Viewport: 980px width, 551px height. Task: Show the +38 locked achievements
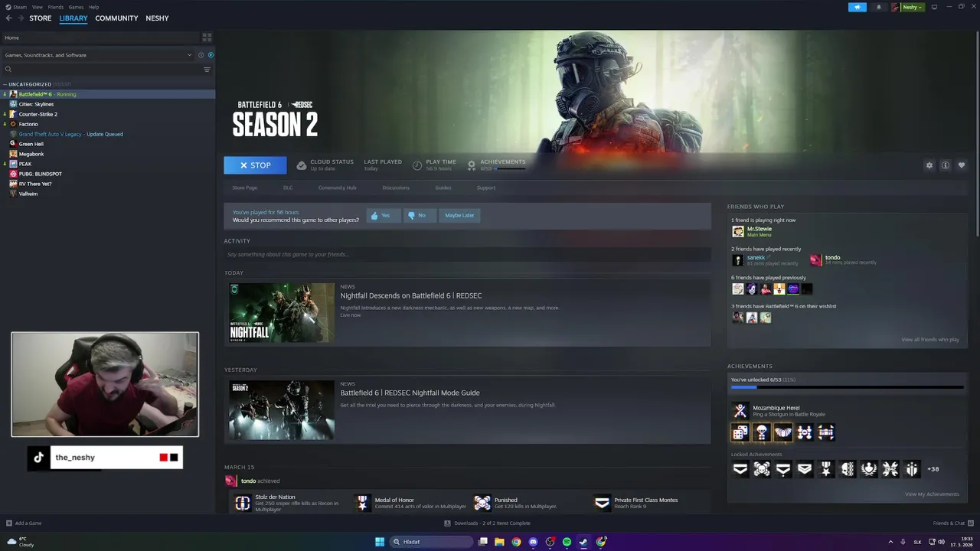click(933, 469)
